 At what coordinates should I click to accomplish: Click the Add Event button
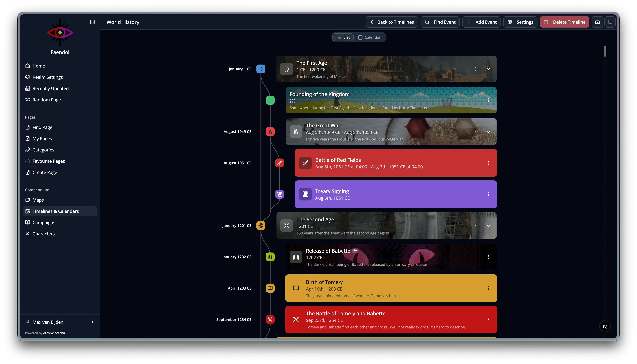point(481,22)
